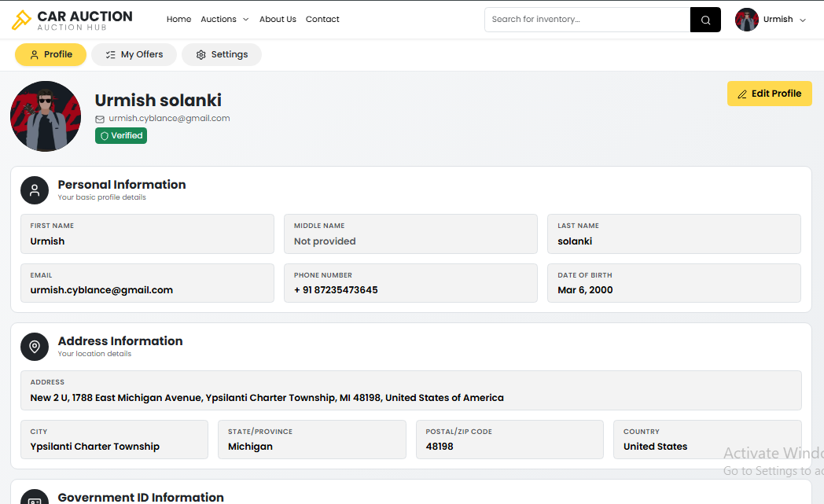Image resolution: width=824 pixels, height=504 pixels.
Task: Click the envelope icon beside email address
Action: (100, 119)
